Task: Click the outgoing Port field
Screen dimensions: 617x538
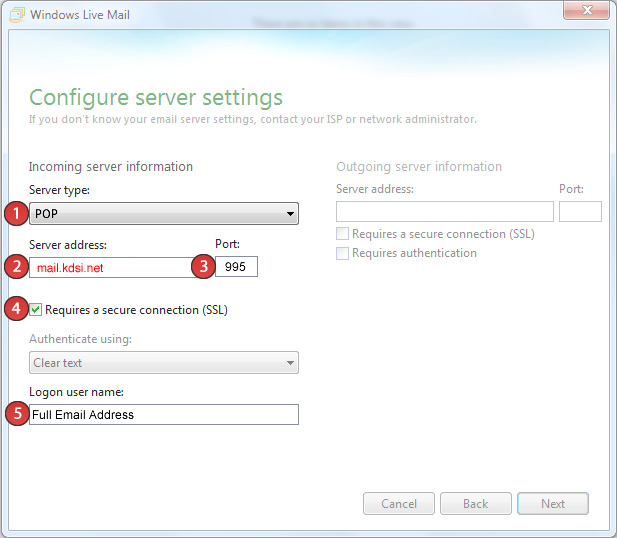Action: tap(580, 211)
